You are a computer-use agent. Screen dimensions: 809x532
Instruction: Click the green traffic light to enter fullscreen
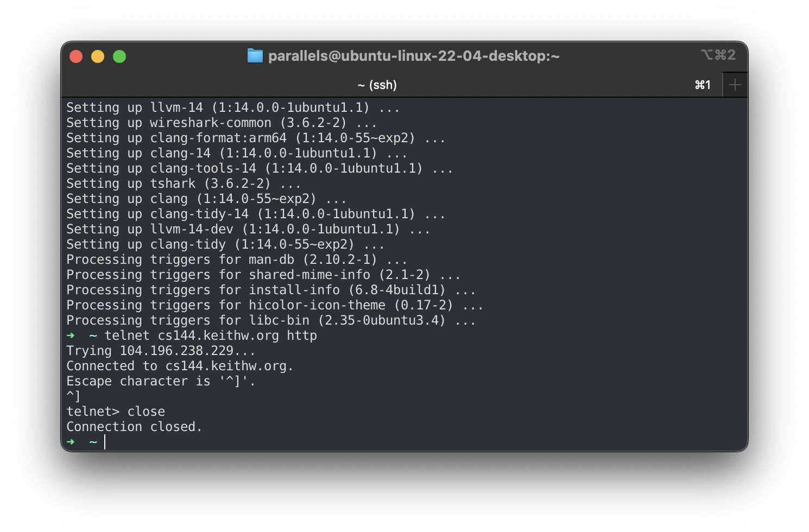[x=119, y=56]
